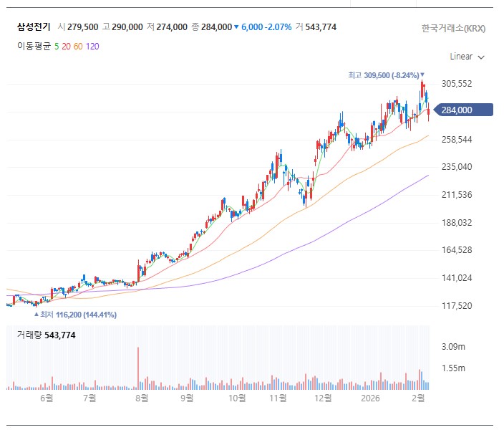
Task: Open the Linear scale dropdown
Action: pyautogui.click(x=467, y=57)
